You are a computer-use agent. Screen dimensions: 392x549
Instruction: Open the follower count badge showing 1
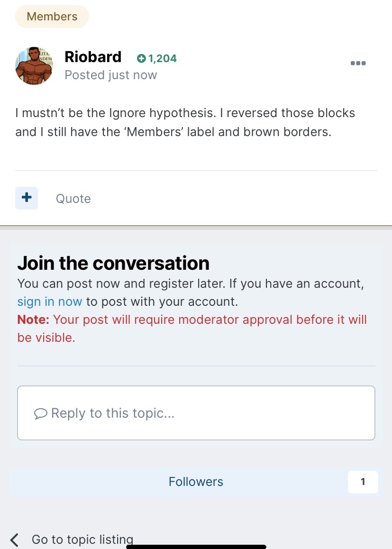[363, 482]
